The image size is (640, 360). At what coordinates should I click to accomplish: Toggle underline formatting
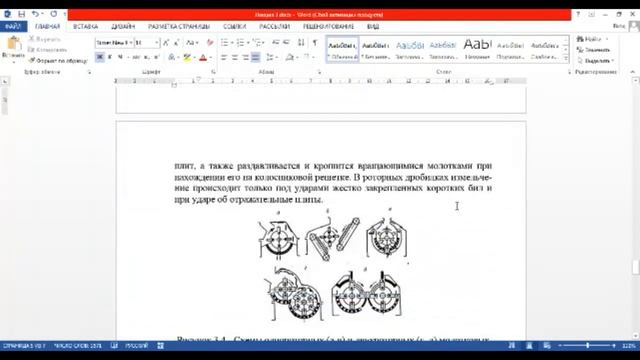click(x=120, y=57)
